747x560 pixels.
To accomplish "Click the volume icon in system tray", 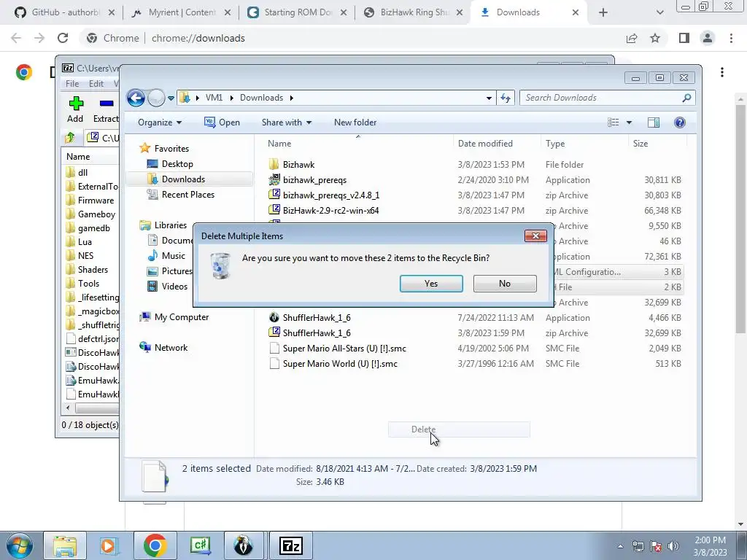I will coord(673,545).
